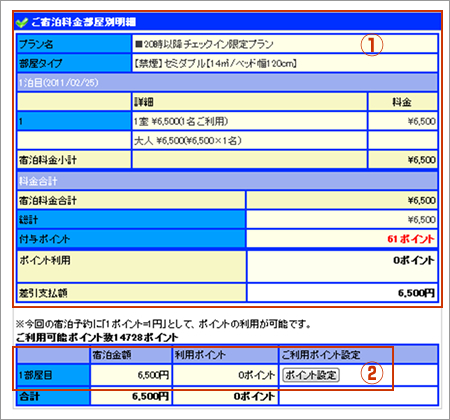Image resolution: width=450 pixels, height=420 pixels.
Task: Select the 20時以降チェックイン限定プラン plan name
Action: (204, 44)
